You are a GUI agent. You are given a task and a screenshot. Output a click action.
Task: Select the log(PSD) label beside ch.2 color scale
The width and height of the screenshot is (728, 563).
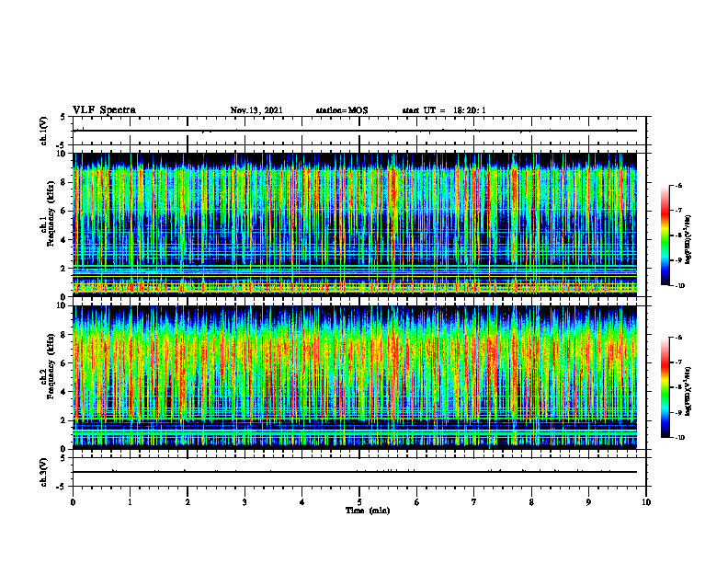pos(688,391)
